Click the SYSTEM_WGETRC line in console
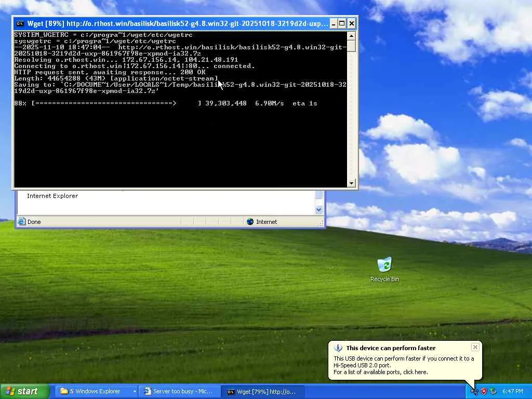 point(103,35)
